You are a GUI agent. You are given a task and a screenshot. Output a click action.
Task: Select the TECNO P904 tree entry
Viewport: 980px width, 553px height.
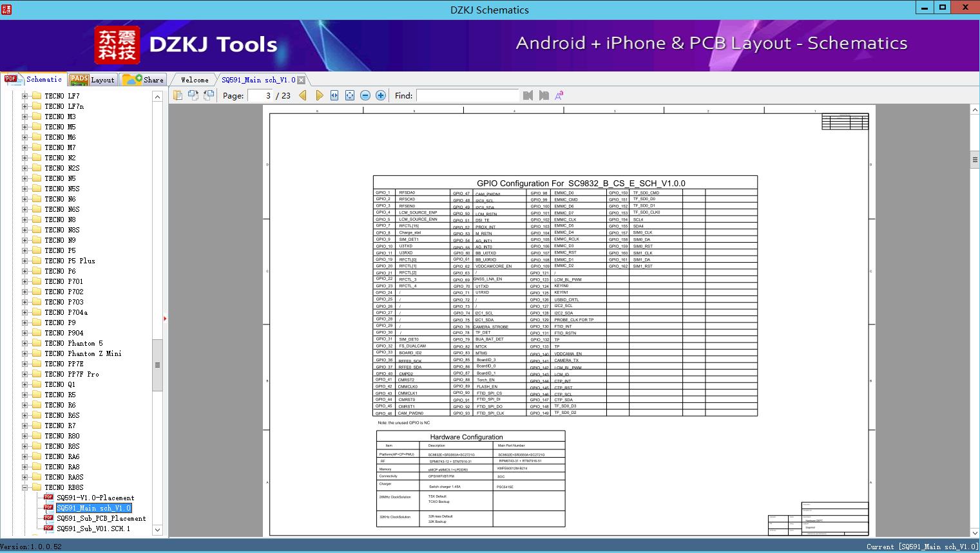click(64, 333)
